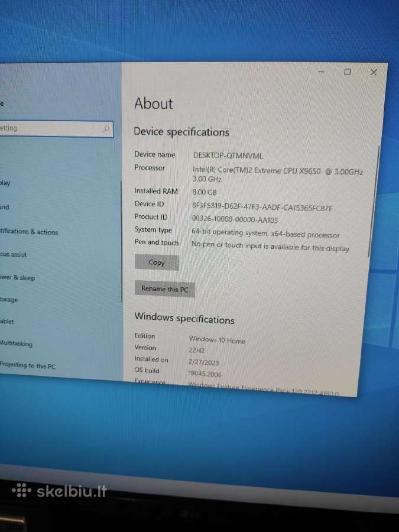Click the Windows specifications heading
The width and height of the screenshot is (399, 532).
click(184, 318)
